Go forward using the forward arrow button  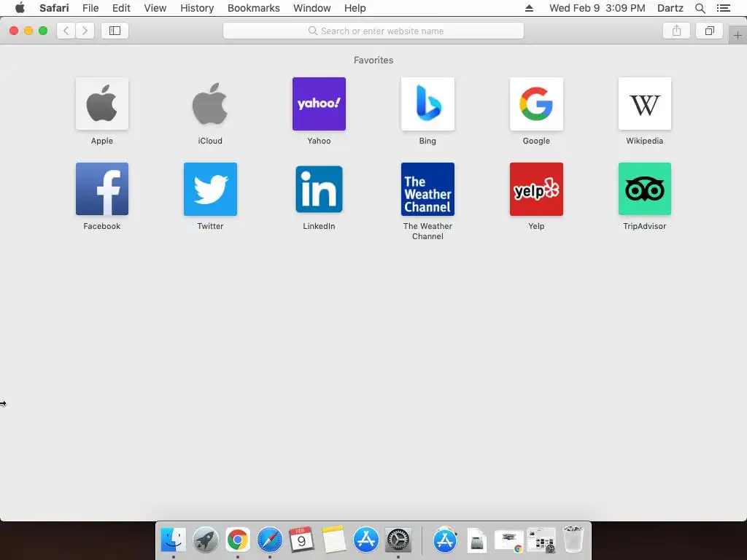click(x=85, y=31)
